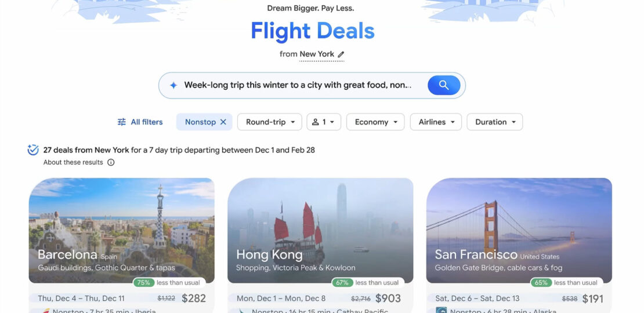Click the verified deals checkmark icon
This screenshot has height=313, width=644.
(x=33, y=150)
